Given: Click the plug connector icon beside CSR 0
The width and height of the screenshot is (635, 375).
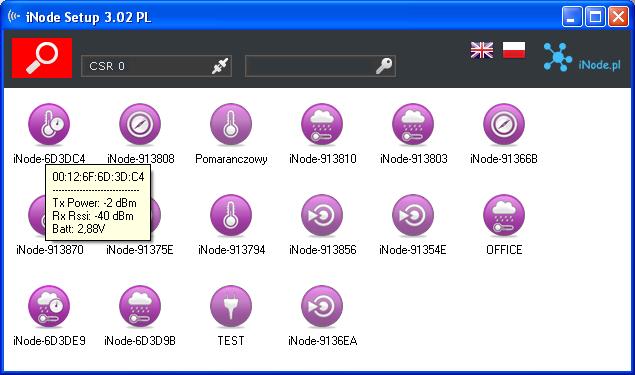Looking at the screenshot, I should tap(220, 66).
